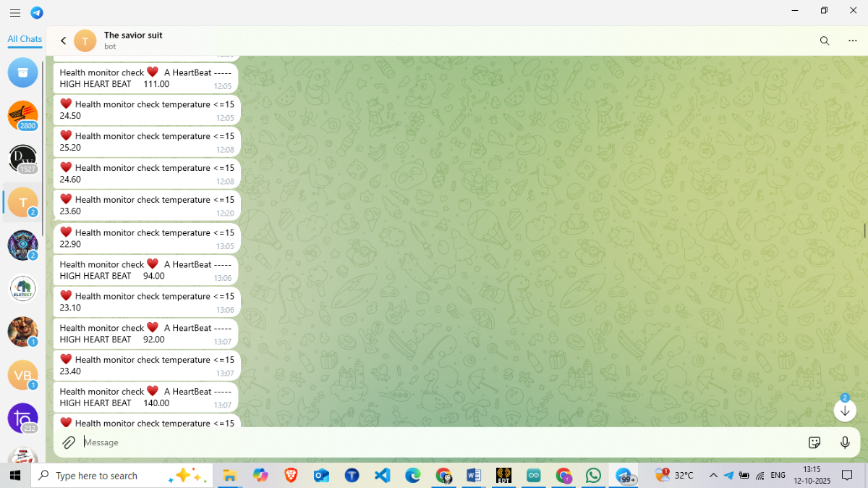Viewport: 868px width, 488px height.
Task: Launch WhatsApp from the Windows taskbar
Action: (593, 476)
